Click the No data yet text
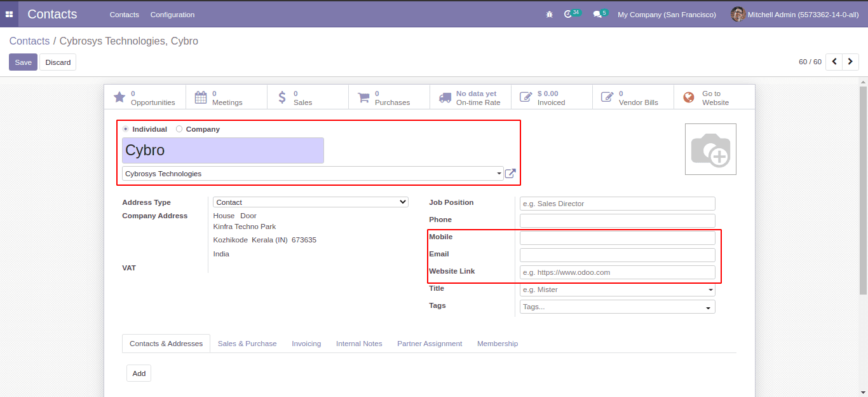The height and width of the screenshot is (397, 868). [476, 94]
